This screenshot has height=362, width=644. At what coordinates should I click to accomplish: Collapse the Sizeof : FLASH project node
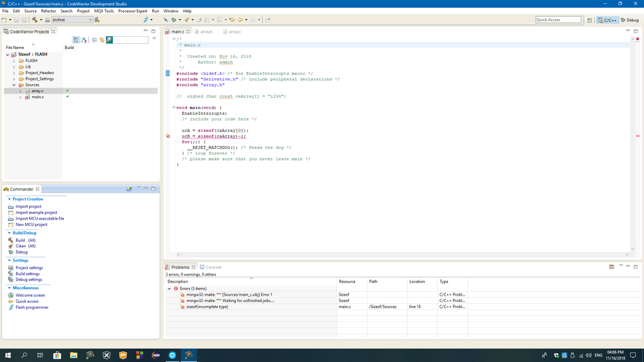click(7, 54)
